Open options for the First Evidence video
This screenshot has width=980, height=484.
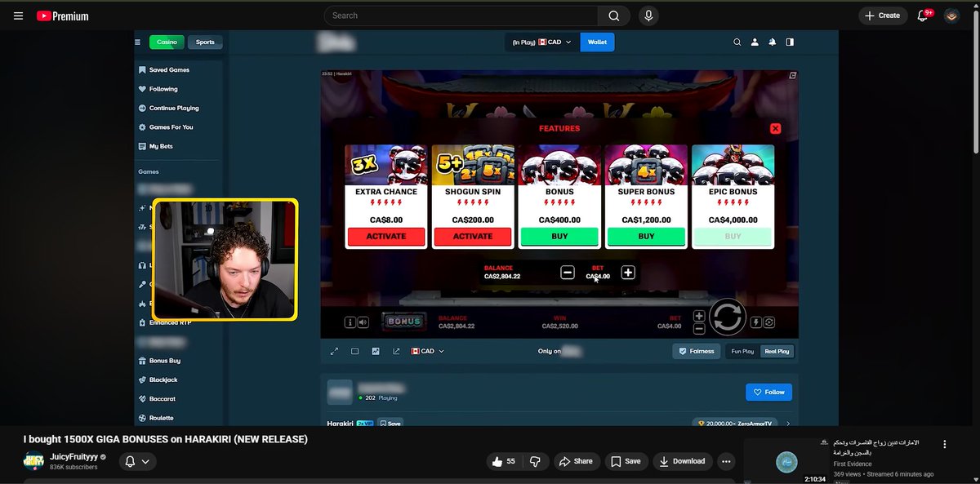pos(945,445)
